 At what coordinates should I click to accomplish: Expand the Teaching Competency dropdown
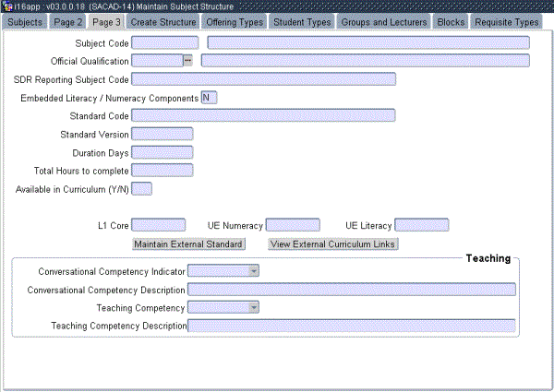pyautogui.click(x=254, y=307)
